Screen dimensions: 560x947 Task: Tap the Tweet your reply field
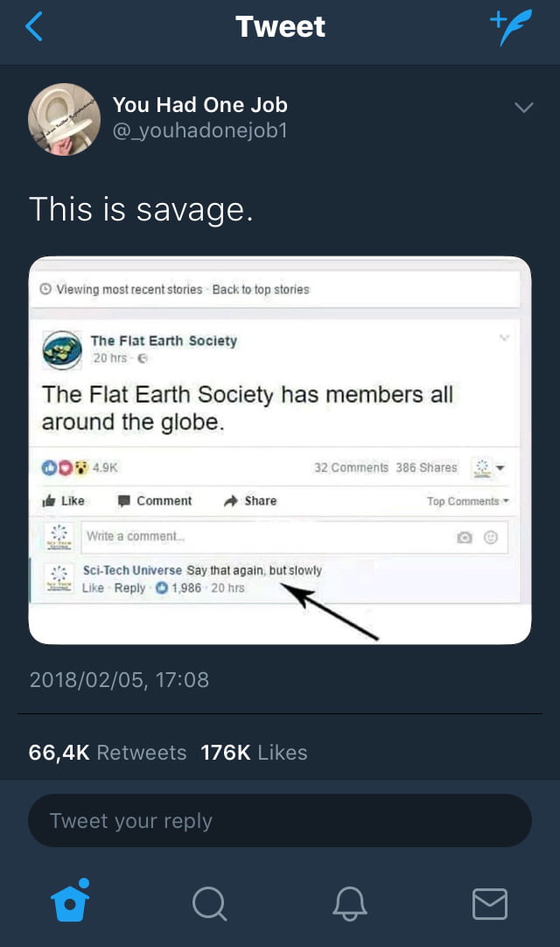280,821
